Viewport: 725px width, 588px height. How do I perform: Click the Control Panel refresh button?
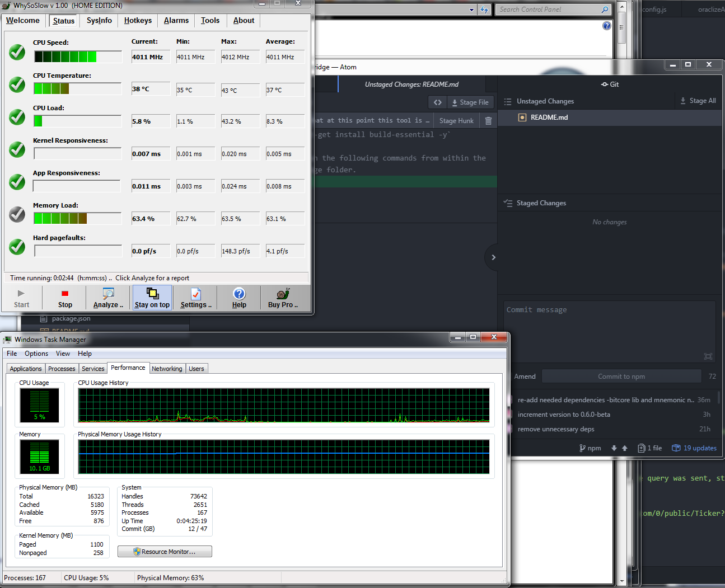(x=484, y=10)
